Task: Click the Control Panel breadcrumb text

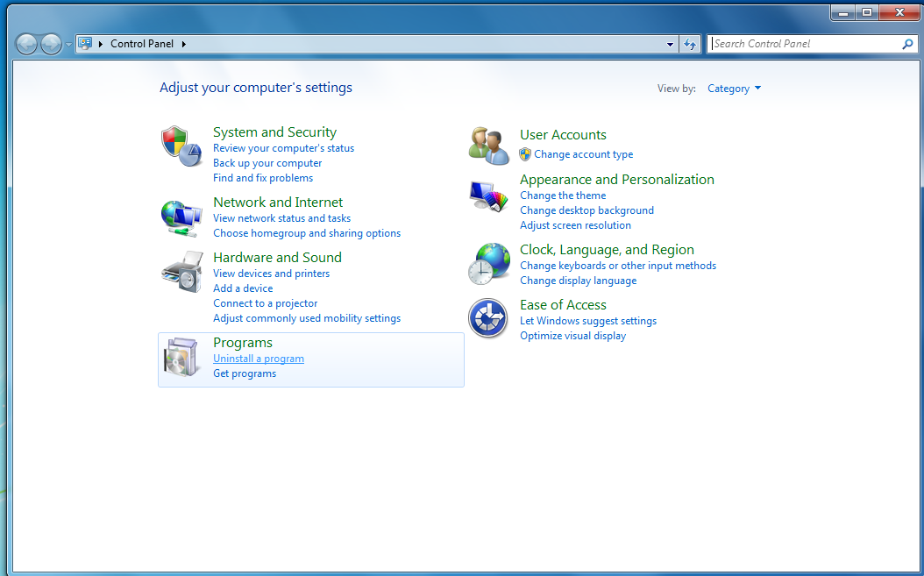Action: 142,44
